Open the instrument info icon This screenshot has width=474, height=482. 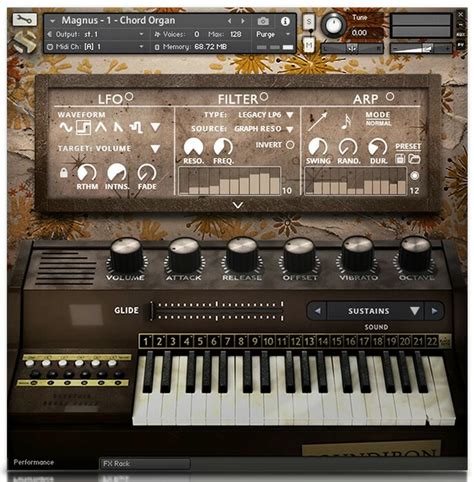[x=285, y=21]
